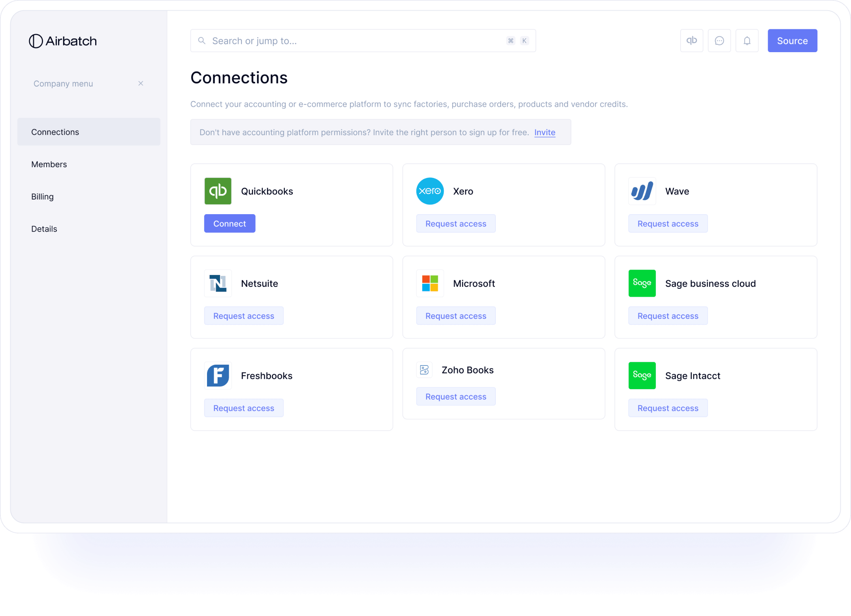The image size is (851, 616).
Task: Follow the Invite link
Action: (544, 132)
